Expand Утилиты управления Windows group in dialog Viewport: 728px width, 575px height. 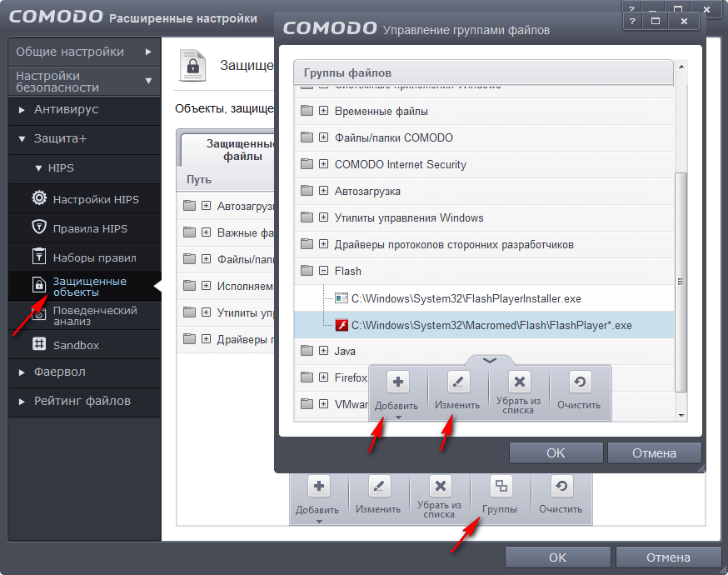(324, 217)
